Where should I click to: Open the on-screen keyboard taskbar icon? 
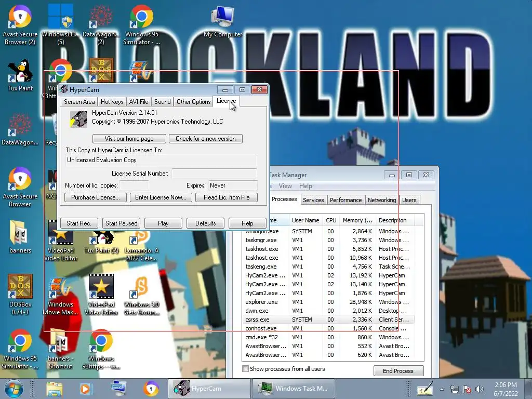click(118, 389)
